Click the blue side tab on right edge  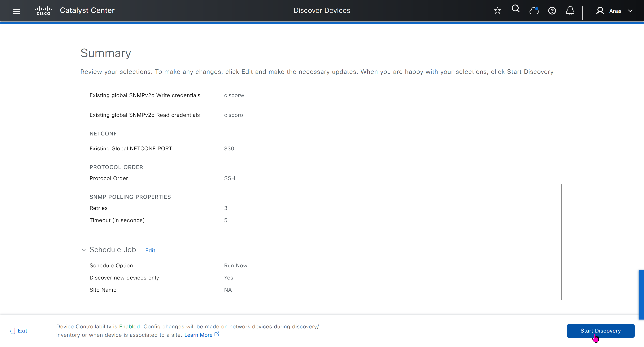pos(641,294)
